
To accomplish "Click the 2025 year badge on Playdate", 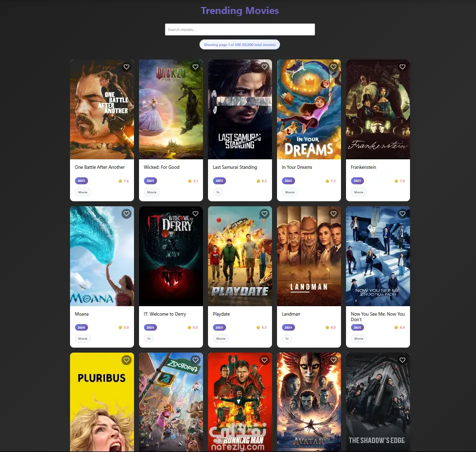I will (219, 328).
